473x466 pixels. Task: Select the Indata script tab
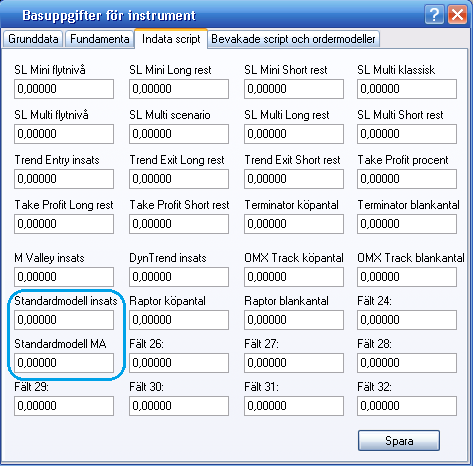pyautogui.click(x=171, y=39)
